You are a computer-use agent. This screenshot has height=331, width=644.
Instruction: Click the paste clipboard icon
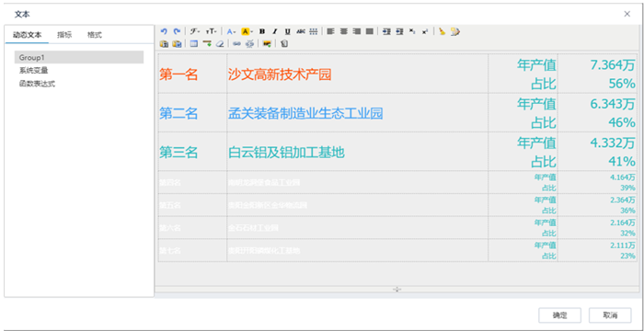tap(165, 43)
